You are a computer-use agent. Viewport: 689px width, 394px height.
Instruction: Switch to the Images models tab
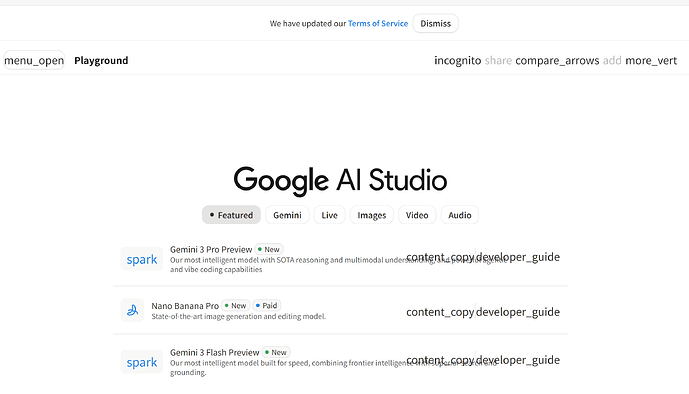372,215
